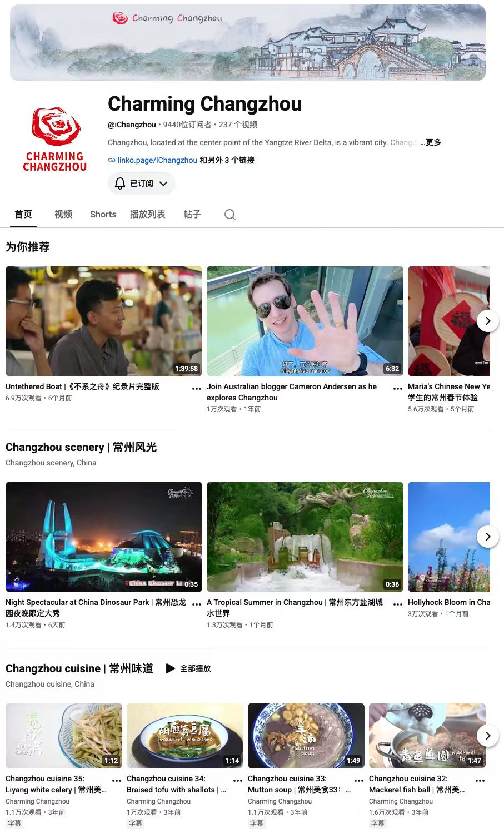Show next videos in Changzhou cuisine row

[488, 736]
